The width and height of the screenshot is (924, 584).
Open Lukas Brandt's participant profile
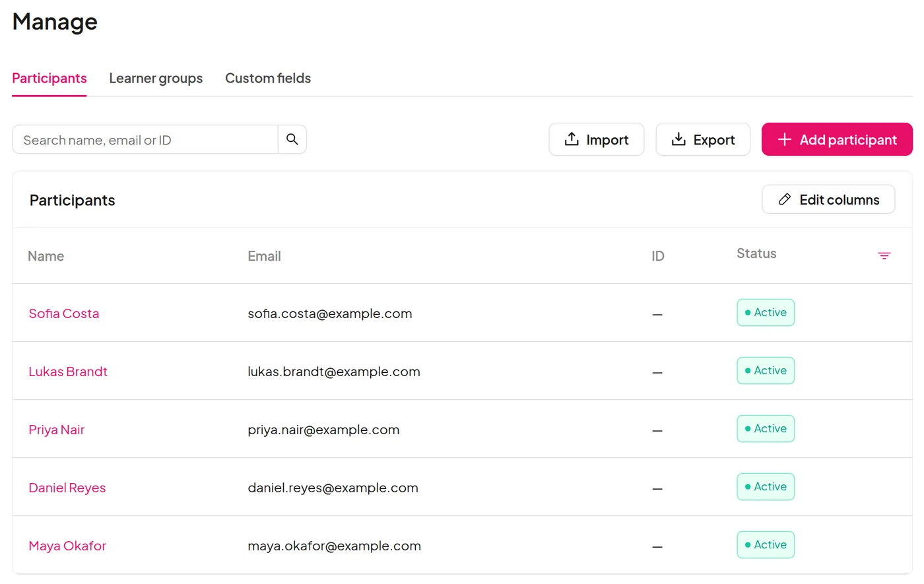[x=68, y=372]
